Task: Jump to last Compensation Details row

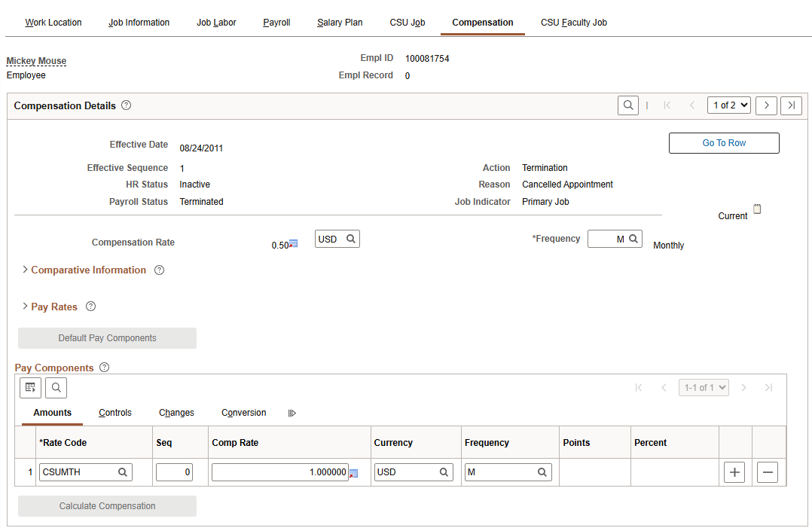Action: (x=791, y=105)
